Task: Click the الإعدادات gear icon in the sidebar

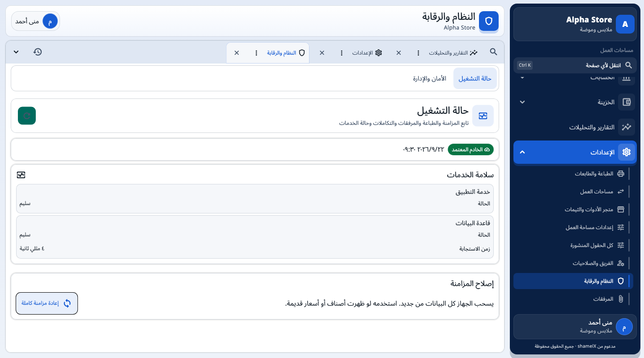Action: click(x=627, y=152)
